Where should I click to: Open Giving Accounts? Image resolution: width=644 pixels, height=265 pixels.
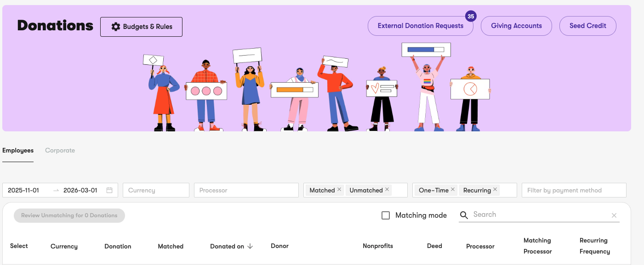click(516, 26)
